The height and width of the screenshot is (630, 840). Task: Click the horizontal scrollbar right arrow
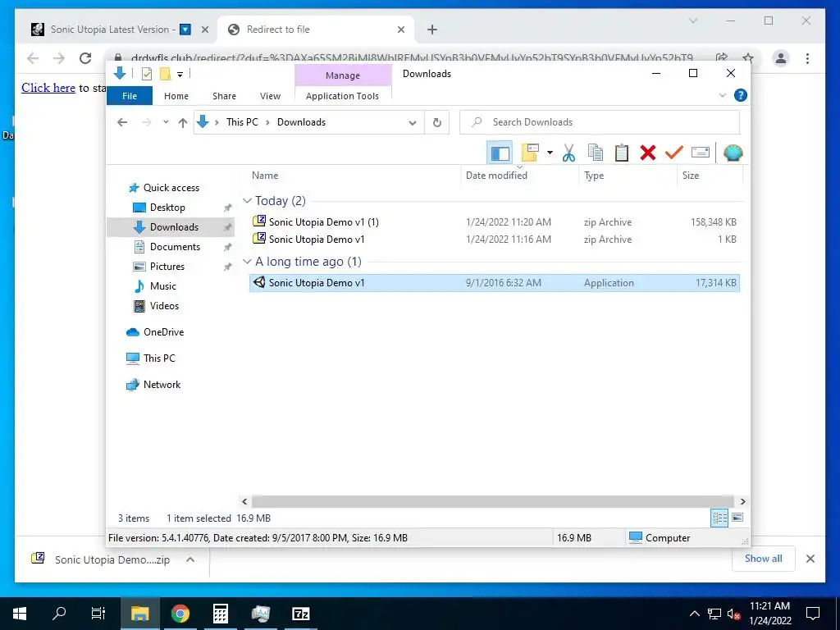click(x=742, y=501)
